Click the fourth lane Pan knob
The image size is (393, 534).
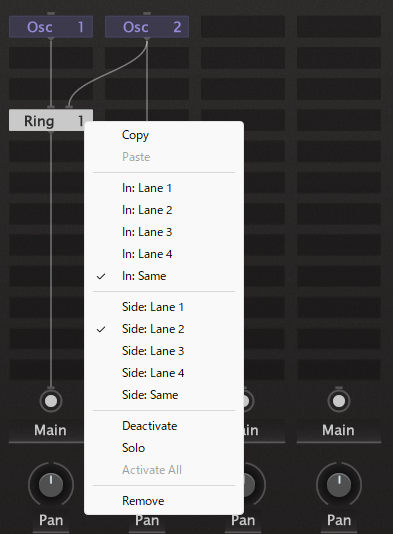339,485
